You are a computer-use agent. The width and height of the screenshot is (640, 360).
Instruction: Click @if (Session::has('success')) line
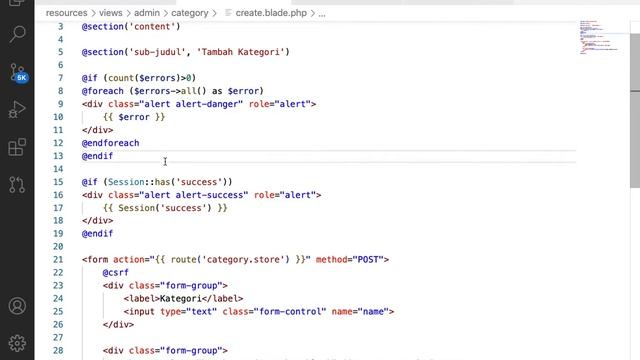(157, 182)
